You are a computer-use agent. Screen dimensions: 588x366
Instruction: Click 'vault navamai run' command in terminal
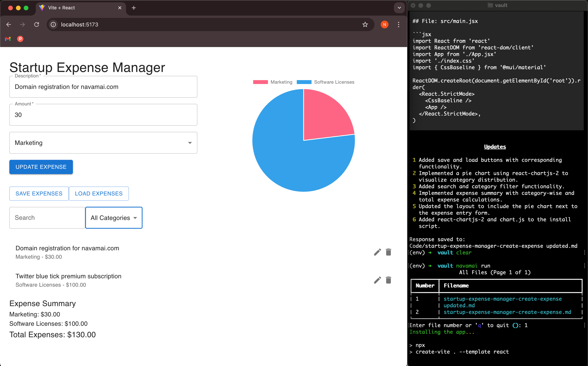point(464,266)
